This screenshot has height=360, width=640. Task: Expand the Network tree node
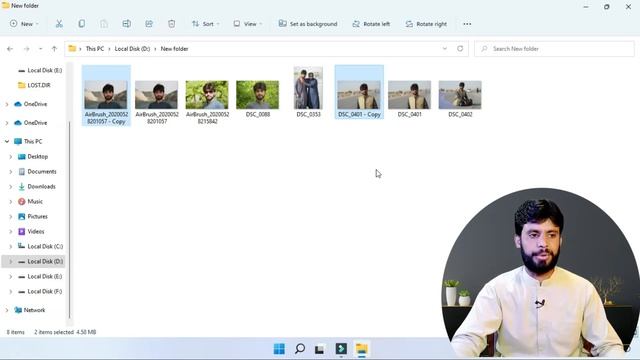coord(7,310)
